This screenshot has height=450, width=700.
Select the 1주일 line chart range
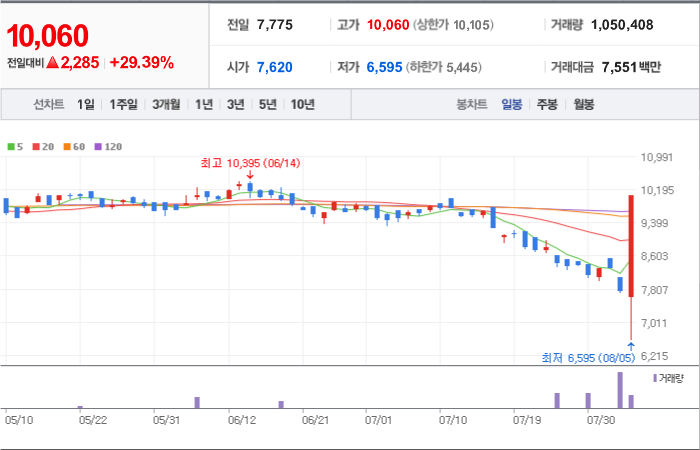[x=123, y=105]
